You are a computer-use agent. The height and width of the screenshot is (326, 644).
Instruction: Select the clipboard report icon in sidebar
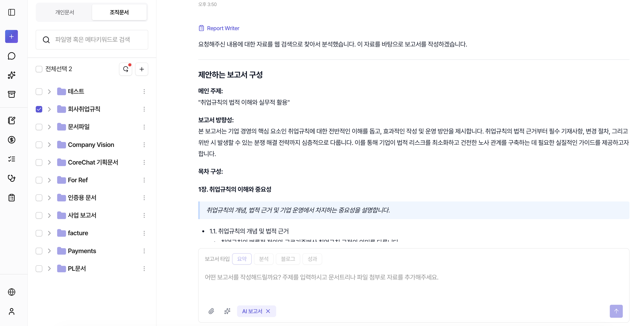[11, 198]
